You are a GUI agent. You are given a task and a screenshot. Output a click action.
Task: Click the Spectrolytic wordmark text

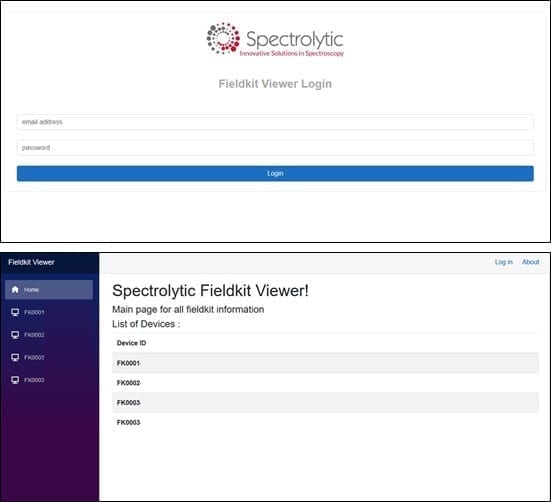(294, 39)
